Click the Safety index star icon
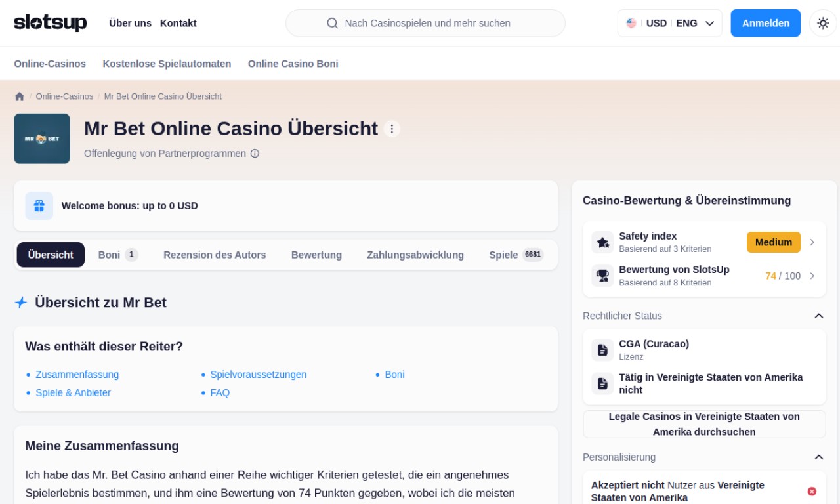The height and width of the screenshot is (504, 840). 602,242
